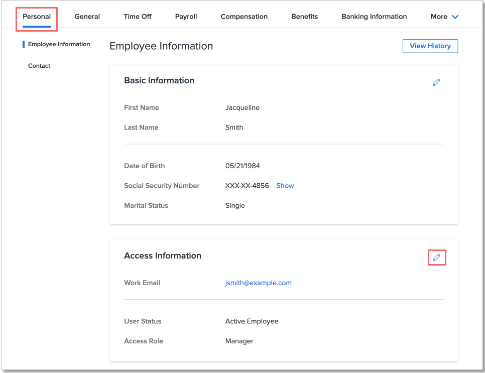Click the User Status label
The image size is (485, 373).
coord(143,321)
